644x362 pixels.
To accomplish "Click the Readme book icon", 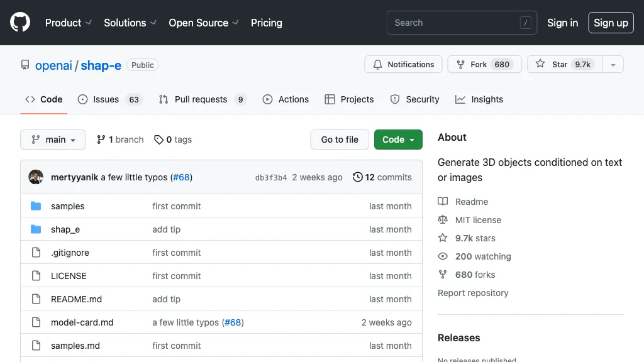I will click(443, 202).
